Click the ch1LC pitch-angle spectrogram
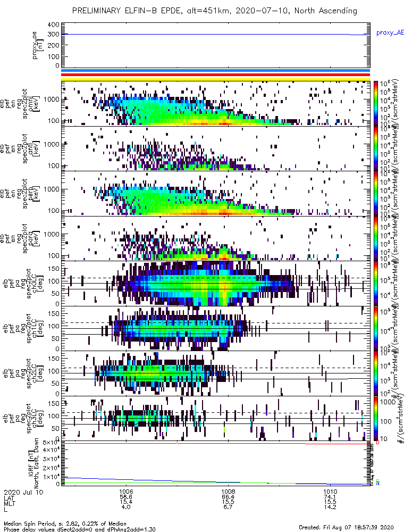The height and width of the screenshot is (532, 412). pyautogui.click(x=215, y=328)
